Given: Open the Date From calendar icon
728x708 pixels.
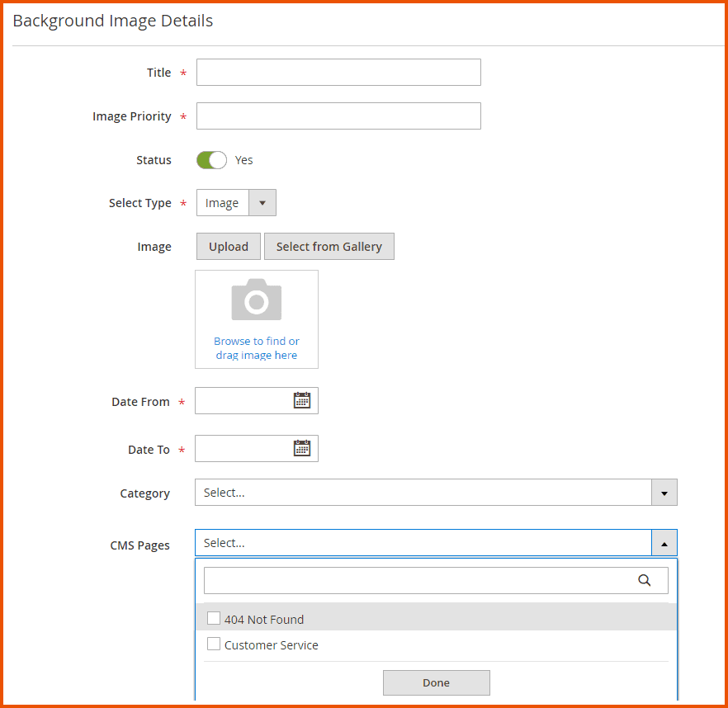Looking at the screenshot, I should click(302, 401).
